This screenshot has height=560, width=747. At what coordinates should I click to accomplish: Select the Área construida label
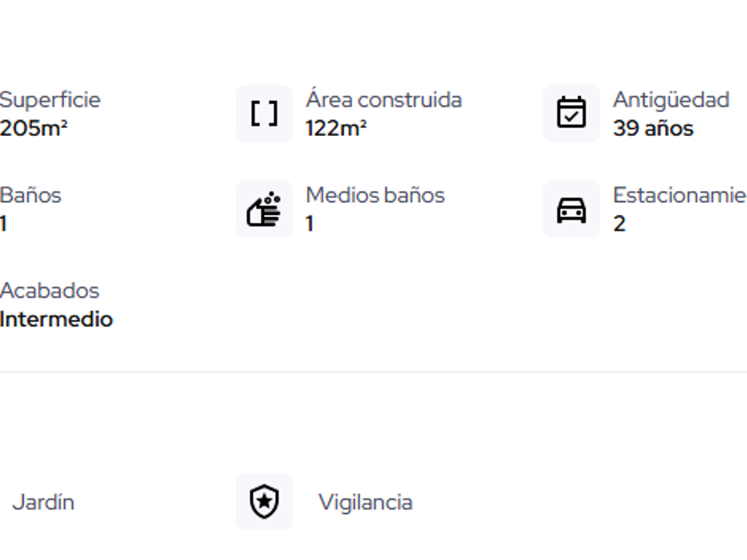click(383, 100)
